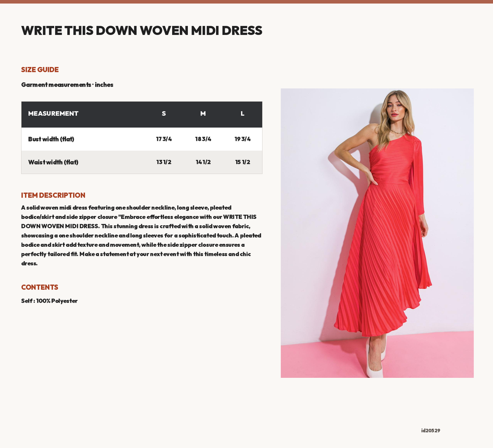Screen dimensions: 493x448
Task: Click the waist value 14 1/2
Action: pyautogui.click(x=203, y=162)
